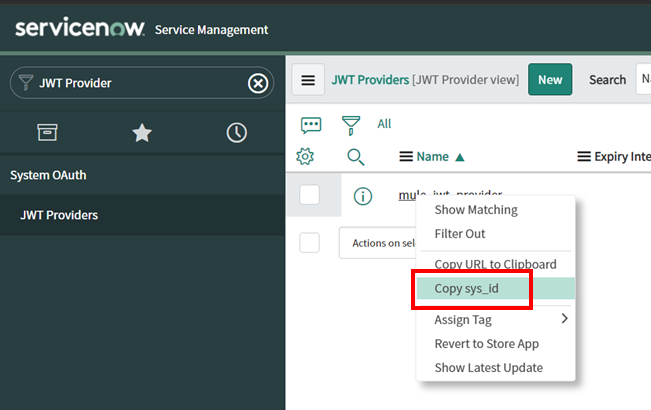651x410 pixels.
Task: Preview record with the info icon
Action: pos(363,196)
